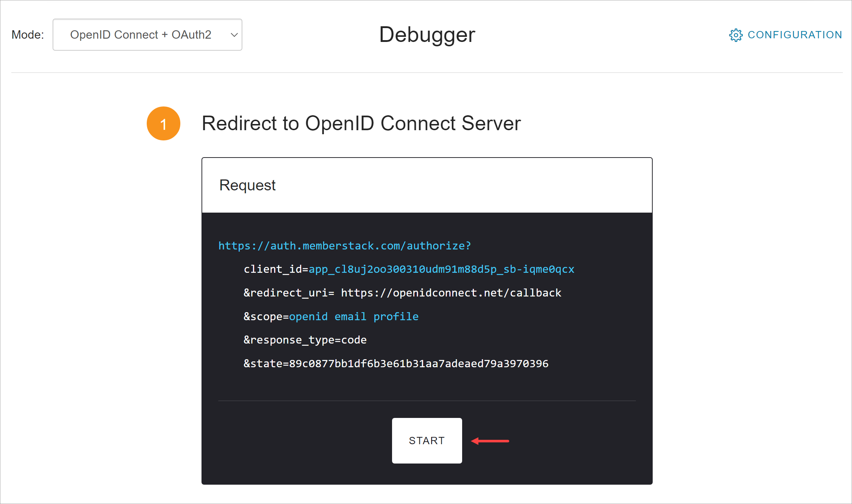Viewport: 852px width, 504px height.
Task: Click the configuration gear icon
Action: click(736, 35)
